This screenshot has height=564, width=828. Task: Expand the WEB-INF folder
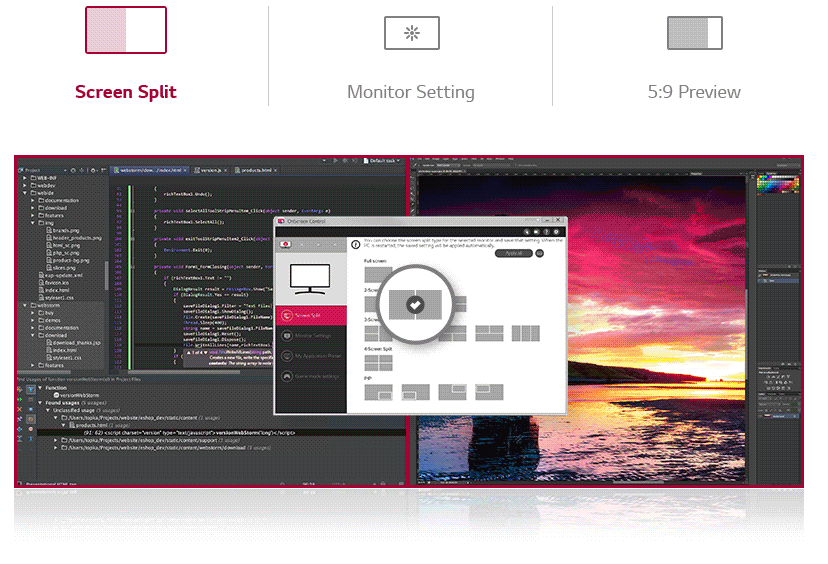pos(24,178)
